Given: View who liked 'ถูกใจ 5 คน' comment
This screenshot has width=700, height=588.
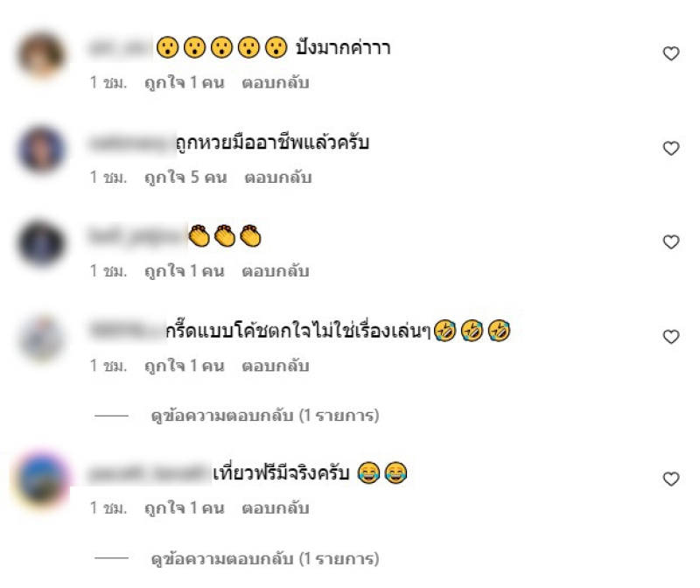Looking at the screenshot, I should click(x=185, y=178).
